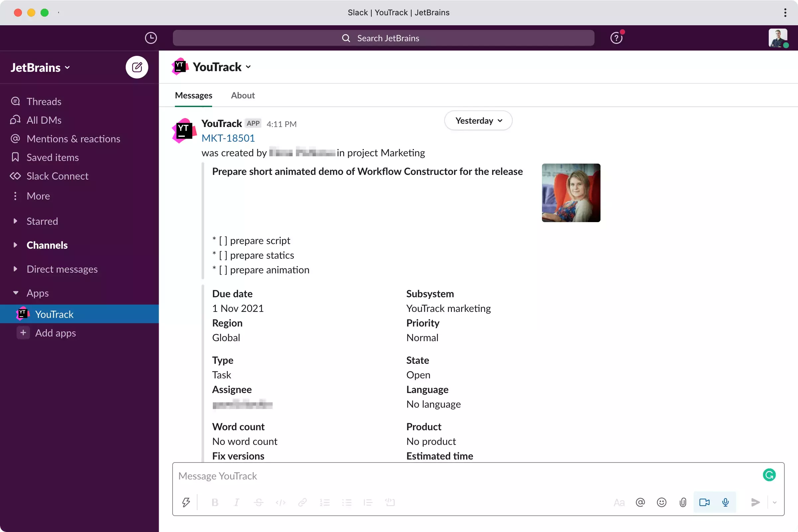Select the ordered list formatting icon
This screenshot has width=798, height=532.
[325, 502]
